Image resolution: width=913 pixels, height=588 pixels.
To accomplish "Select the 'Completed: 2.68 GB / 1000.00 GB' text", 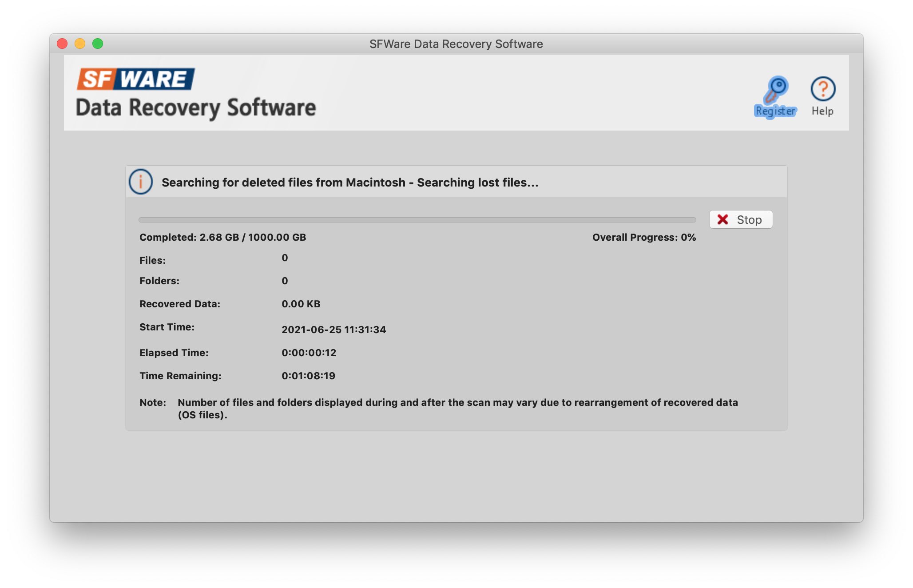I will (223, 237).
